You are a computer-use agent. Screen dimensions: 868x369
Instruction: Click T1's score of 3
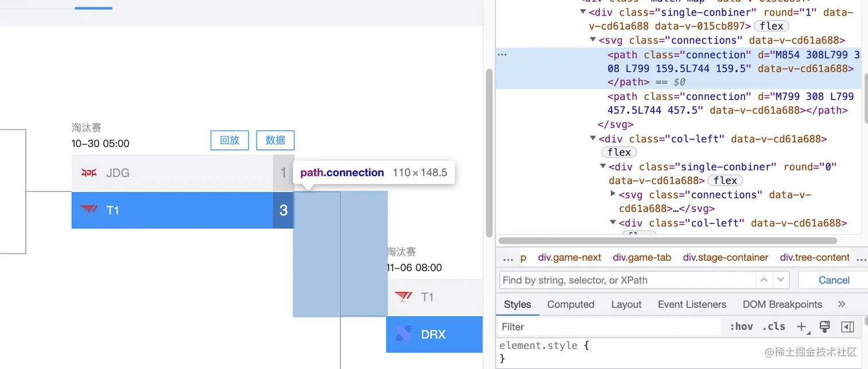coord(283,210)
